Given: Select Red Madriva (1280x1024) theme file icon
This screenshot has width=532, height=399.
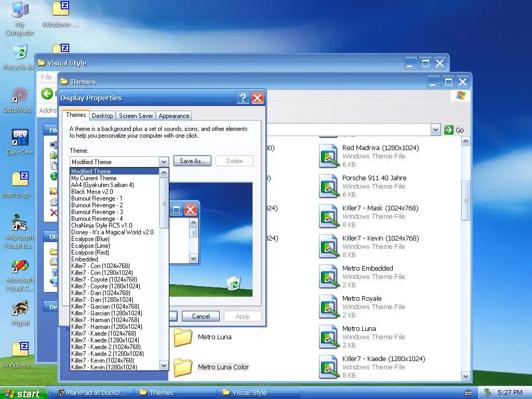Looking at the screenshot, I should [x=329, y=156].
